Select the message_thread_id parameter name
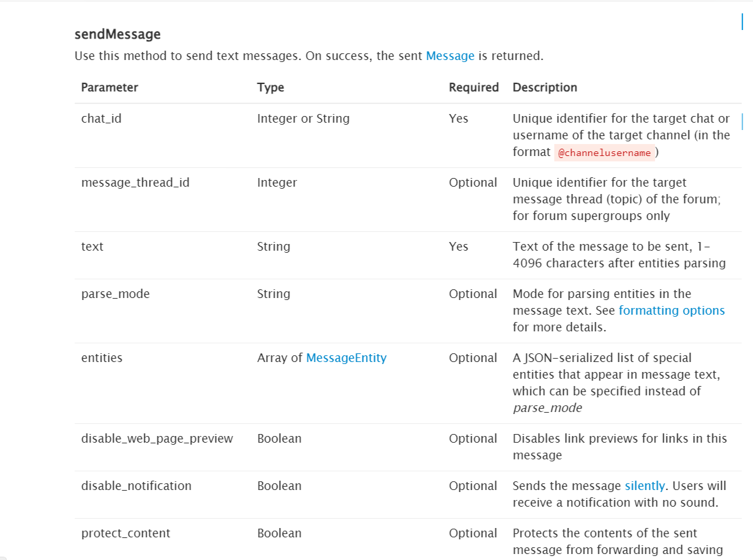The height and width of the screenshot is (560, 753). (x=135, y=183)
